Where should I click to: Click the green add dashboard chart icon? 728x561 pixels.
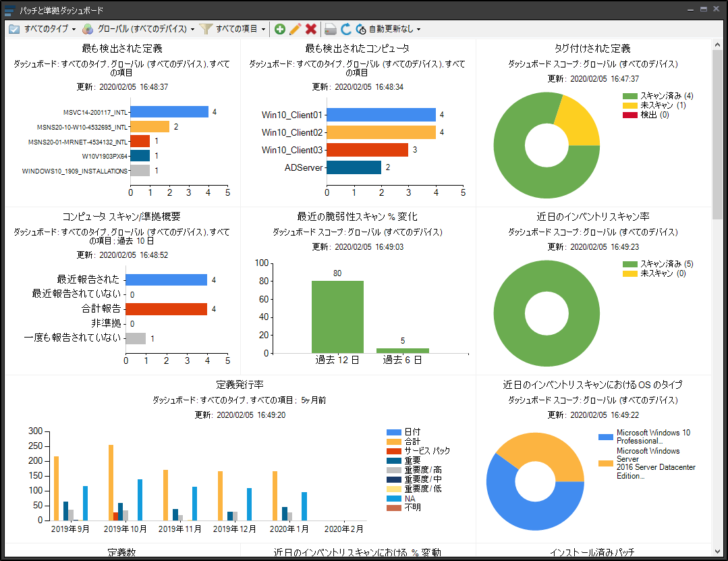coord(280,29)
